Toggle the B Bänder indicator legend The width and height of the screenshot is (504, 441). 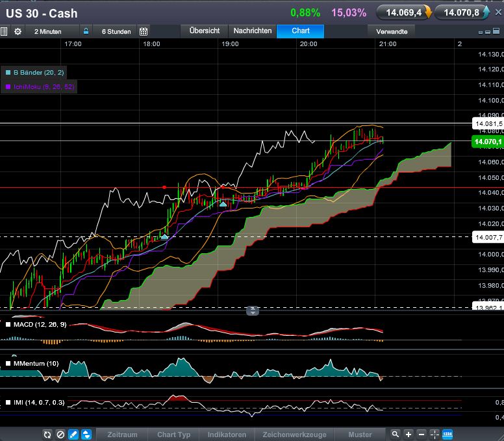click(x=34, y=72)
